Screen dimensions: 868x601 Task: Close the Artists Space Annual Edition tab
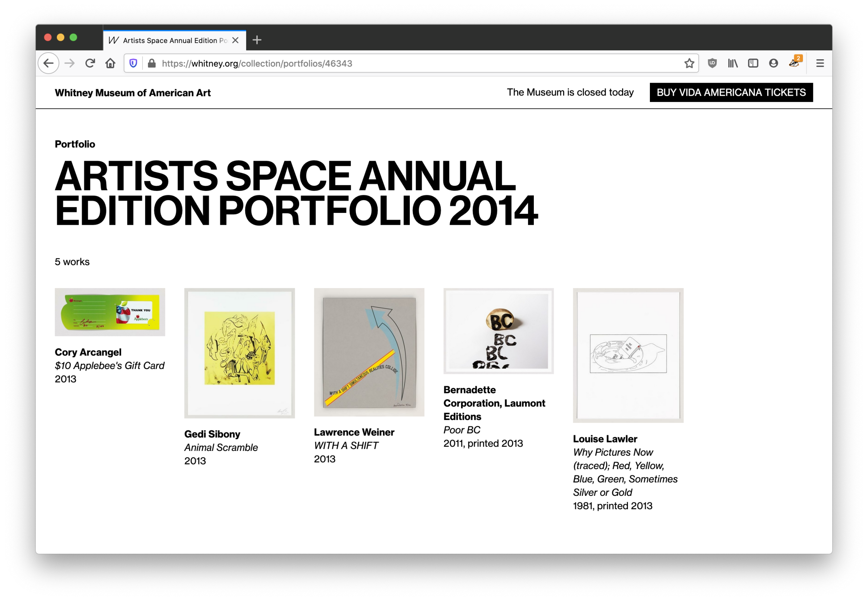point(235,40)
